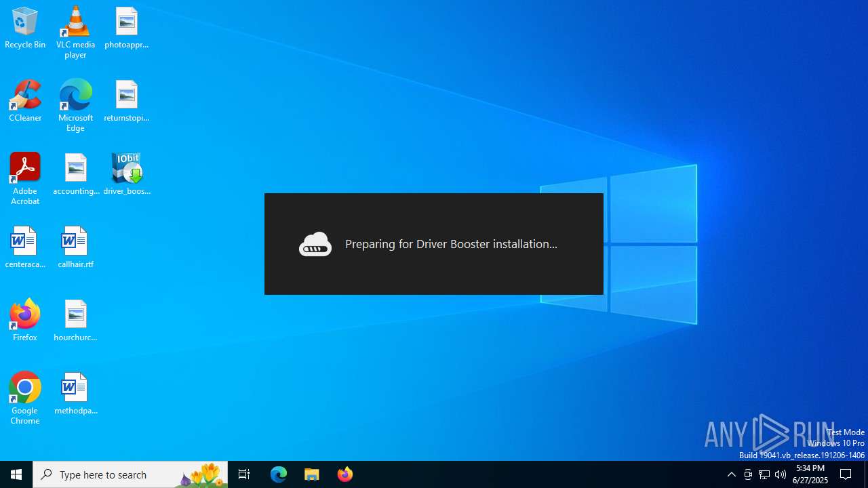The image size is (868, 488).
Task: Click the Show desktop sliver
Action: coord(866,474)
